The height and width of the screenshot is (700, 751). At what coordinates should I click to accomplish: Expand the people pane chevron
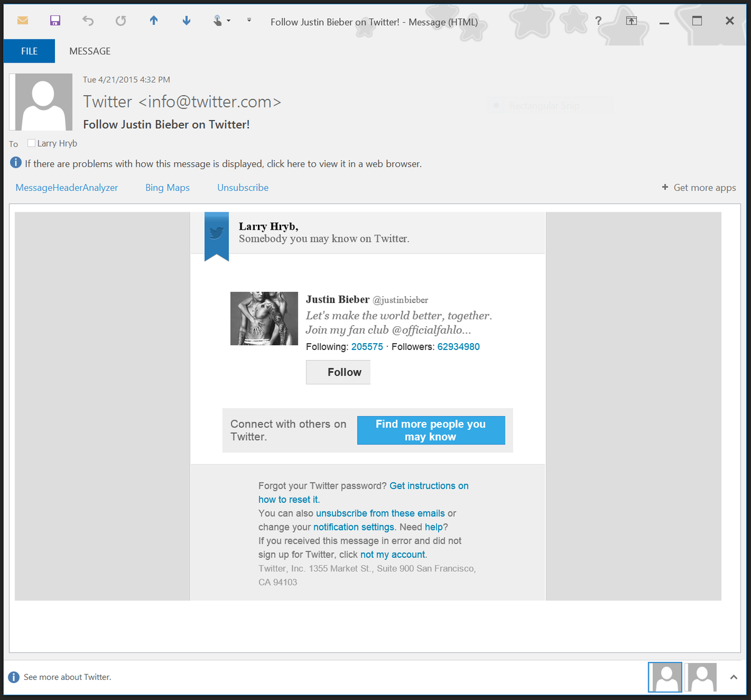click(x=733, y=677)
